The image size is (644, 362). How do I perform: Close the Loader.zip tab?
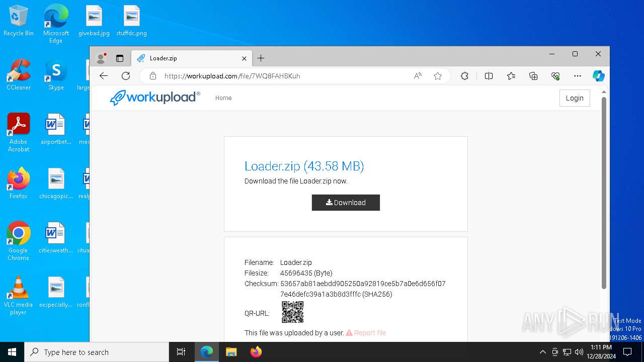point(244,58)
